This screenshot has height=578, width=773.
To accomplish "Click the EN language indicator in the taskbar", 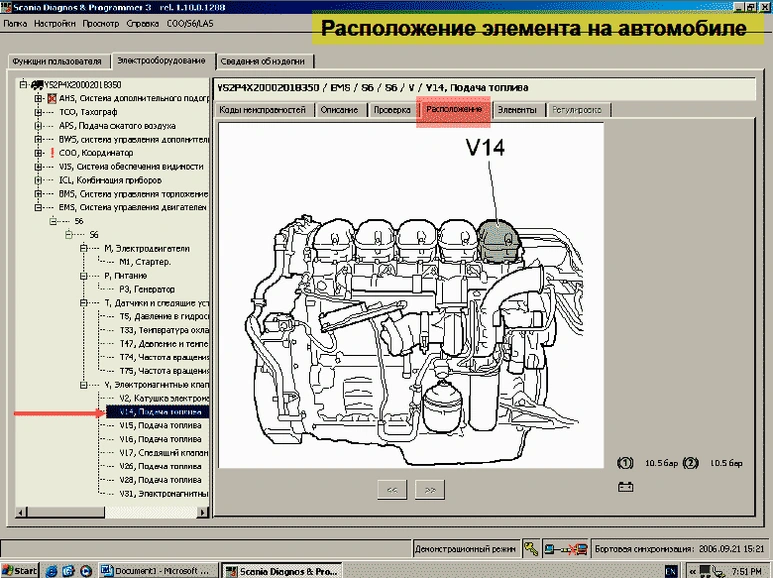I will (x=670, y=570).
